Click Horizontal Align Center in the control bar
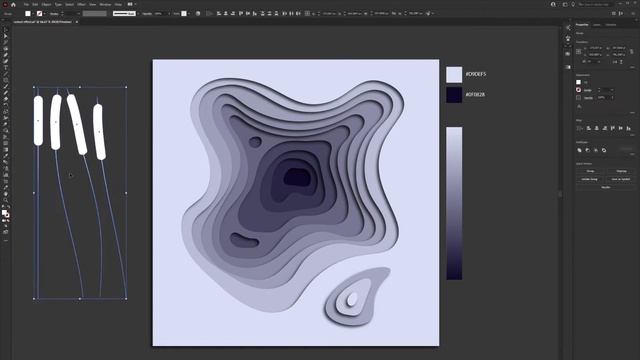Screen dimensions: 640x360 point(226,13)
